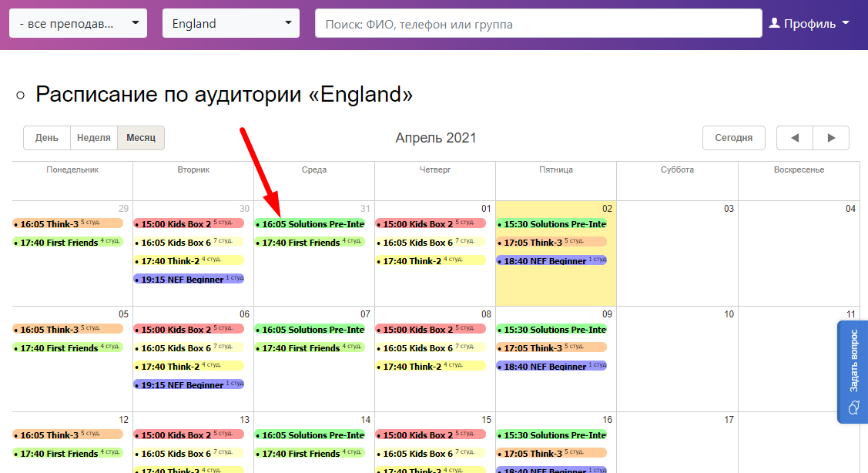Click the Сегодня button

tap(733, 138)
